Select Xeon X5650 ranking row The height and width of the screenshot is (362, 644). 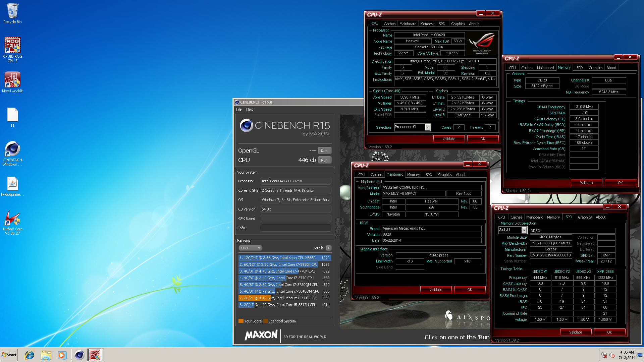click(x=285, y=258)
